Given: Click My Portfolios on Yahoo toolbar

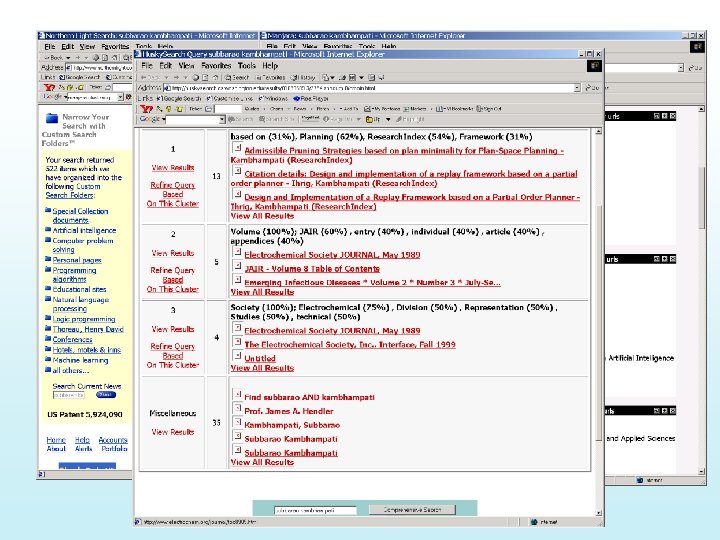Looking at the screenshot, I should [382, 109].
